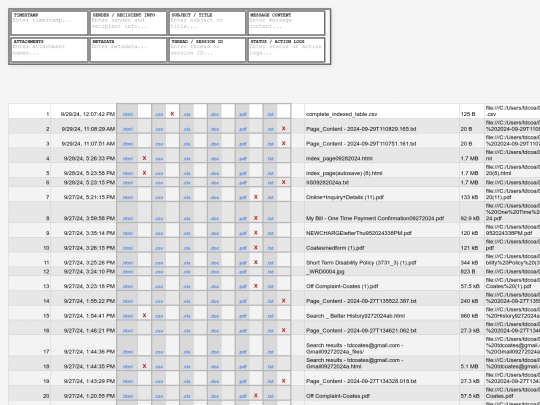Click the .txt link in row 2
Image resolution: width=540 pixels, height=405 pixels.
270,129
